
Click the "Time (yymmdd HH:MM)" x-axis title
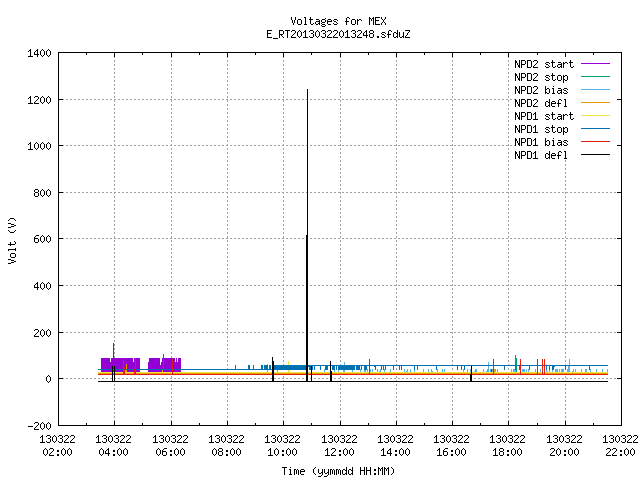338,471
